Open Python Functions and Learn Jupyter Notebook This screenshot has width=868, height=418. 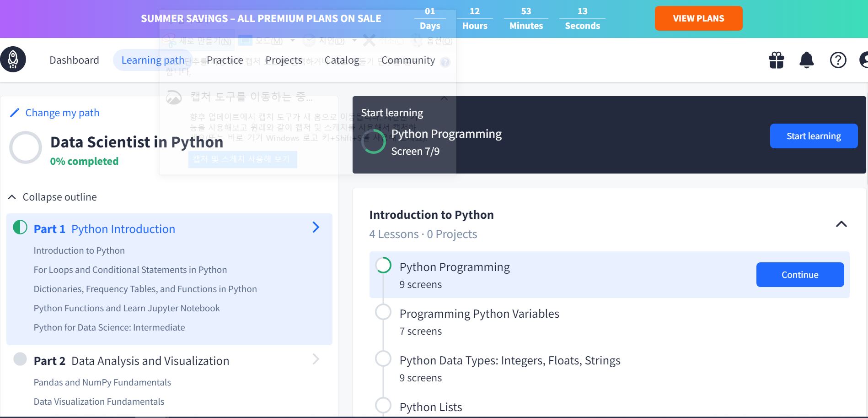[127, 308]
